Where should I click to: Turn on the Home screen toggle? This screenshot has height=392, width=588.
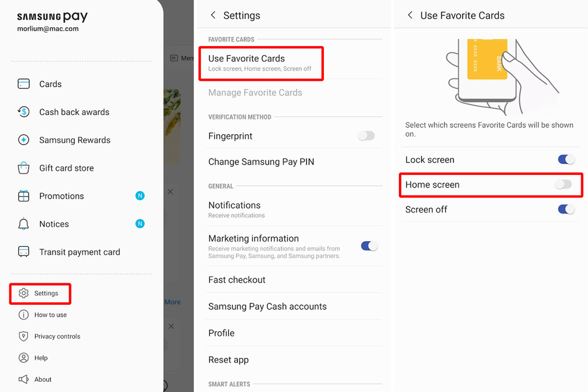(x=563, y=184)
